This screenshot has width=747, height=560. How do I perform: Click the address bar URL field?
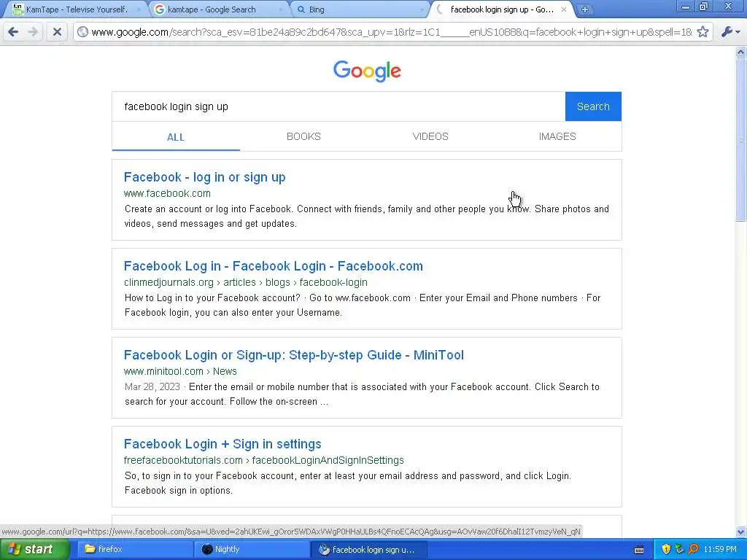pyautogui.click(x=392, y=32)
